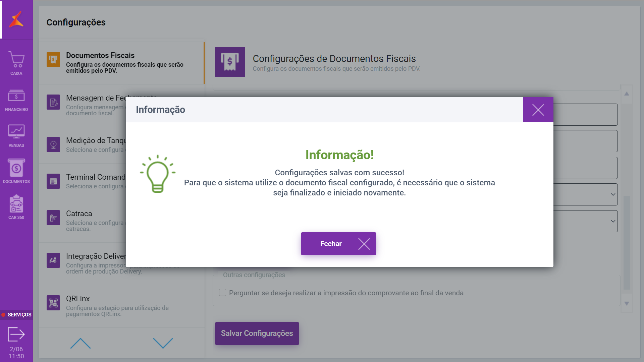Click the QRLinx QR code icon

(x=53, y=303)
